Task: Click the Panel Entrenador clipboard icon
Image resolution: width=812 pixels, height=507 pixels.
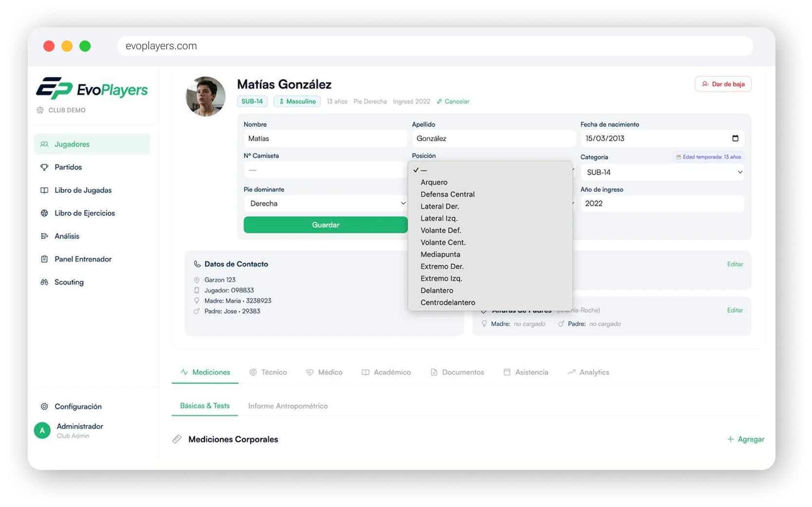Action: coord(44,259)
